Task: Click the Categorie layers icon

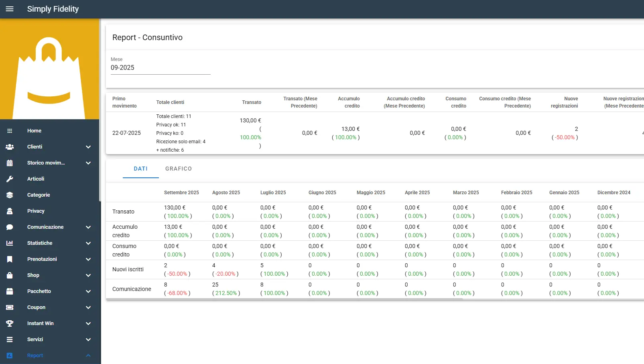Action: (x=10, y=195)
